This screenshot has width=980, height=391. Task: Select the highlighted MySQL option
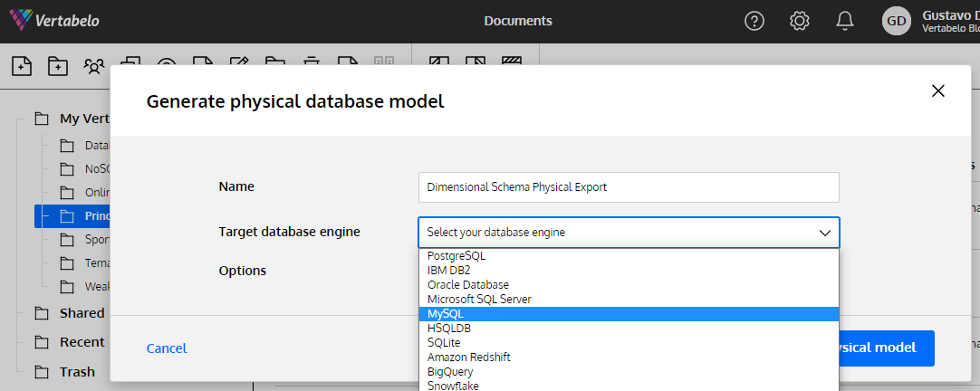(x=629, y=313)
